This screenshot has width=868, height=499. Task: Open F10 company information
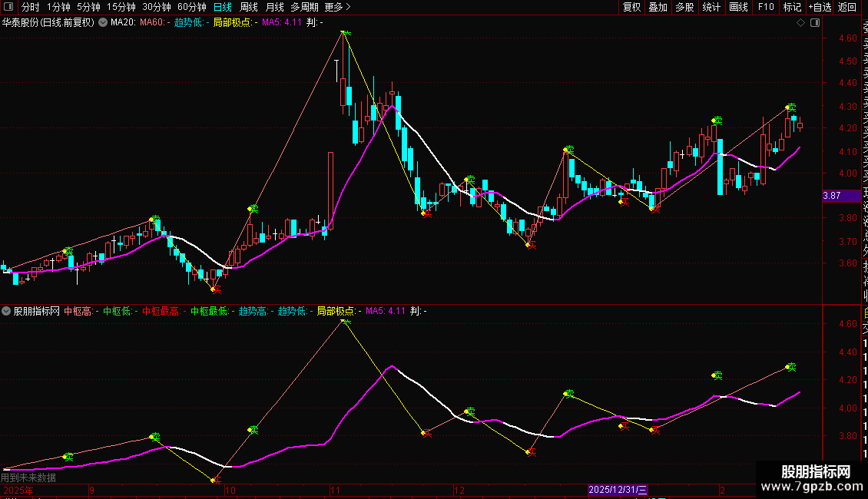(766, 7)
